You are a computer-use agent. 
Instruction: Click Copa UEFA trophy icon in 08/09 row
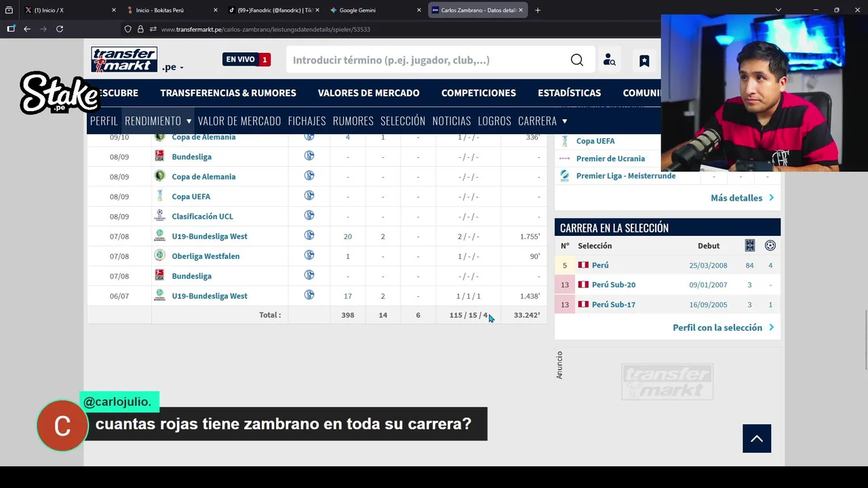pyautogui.click(x=159, y=196)
